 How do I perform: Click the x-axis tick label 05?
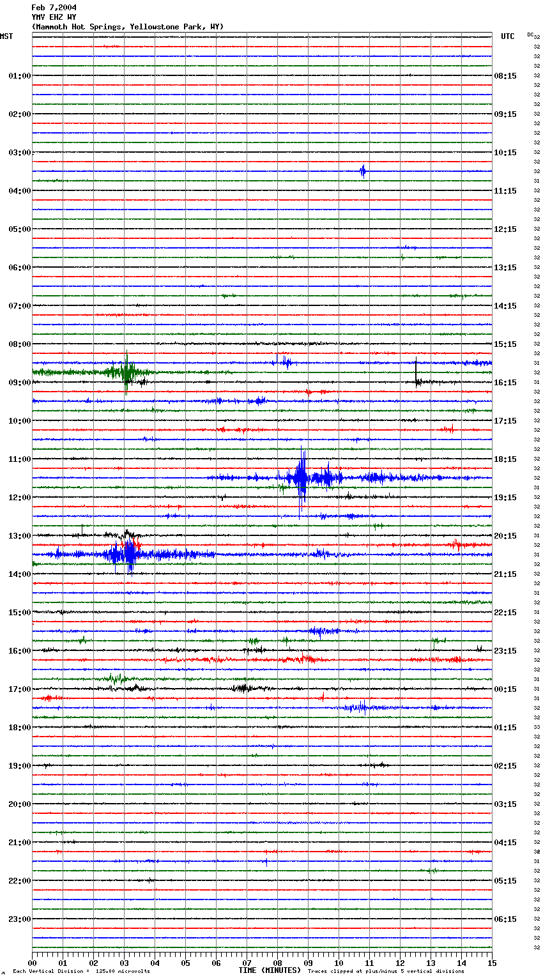click(x=185, y=963)
